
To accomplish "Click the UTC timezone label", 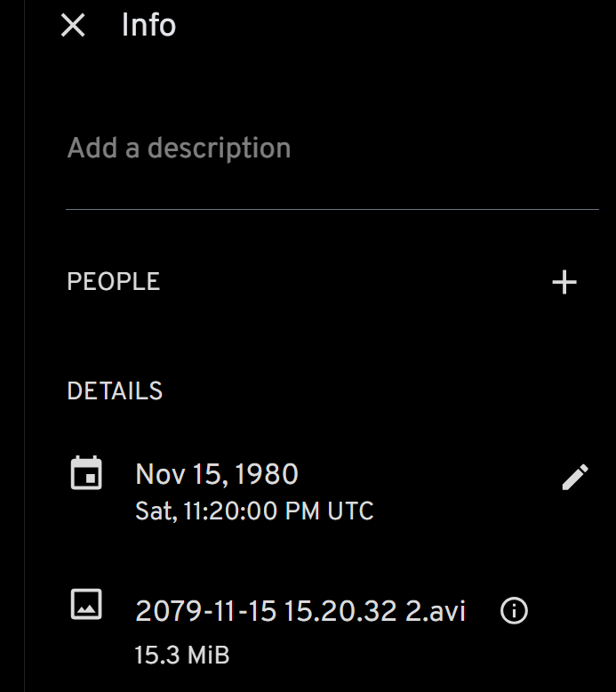I will coord(354,511).
